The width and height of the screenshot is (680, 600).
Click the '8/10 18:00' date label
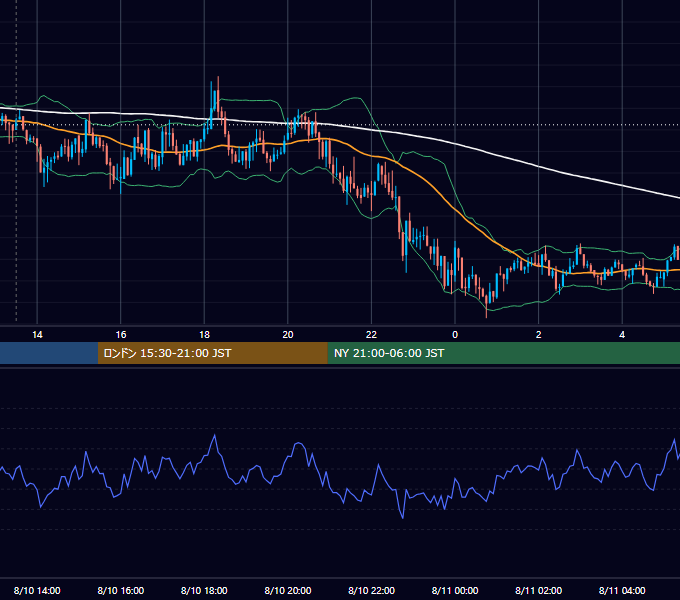(204, 590)
